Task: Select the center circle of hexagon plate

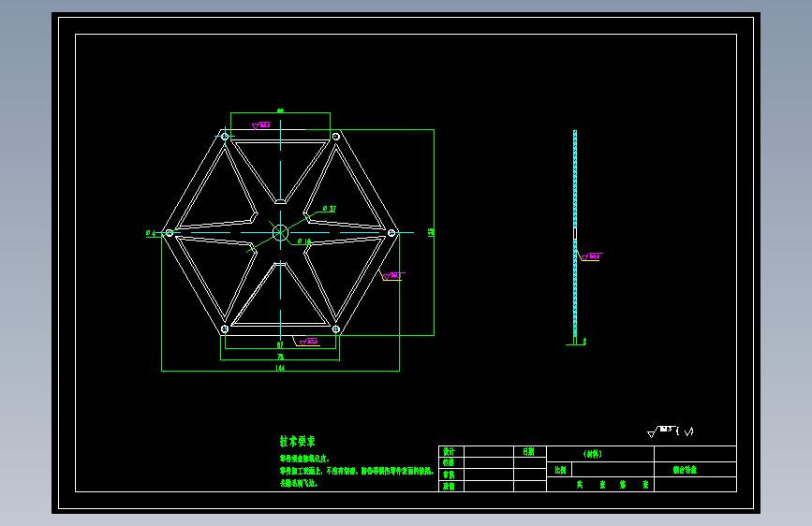Action: coord(280,232)
